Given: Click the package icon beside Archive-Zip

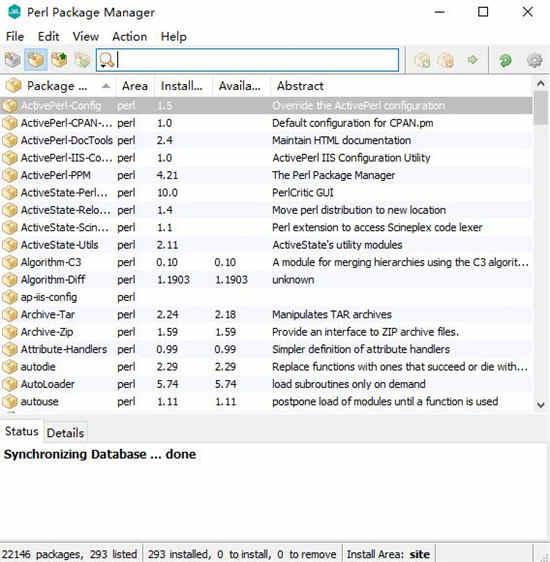Looking at the screenshot, I should point(10,332).
